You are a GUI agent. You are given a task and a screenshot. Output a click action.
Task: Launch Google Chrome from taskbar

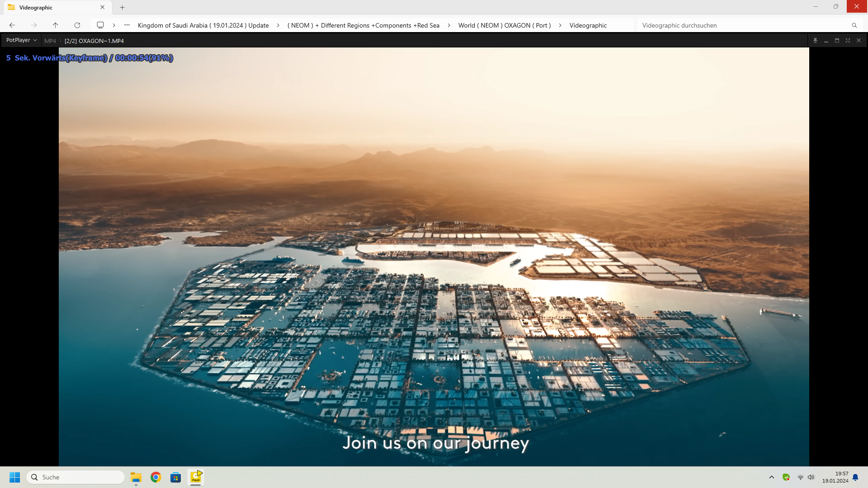(x=156, y=477)
